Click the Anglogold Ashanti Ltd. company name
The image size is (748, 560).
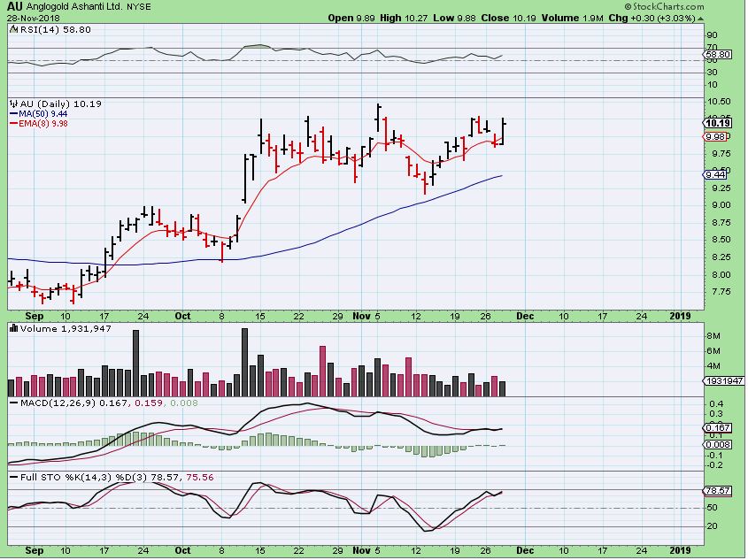coord(73,7)
